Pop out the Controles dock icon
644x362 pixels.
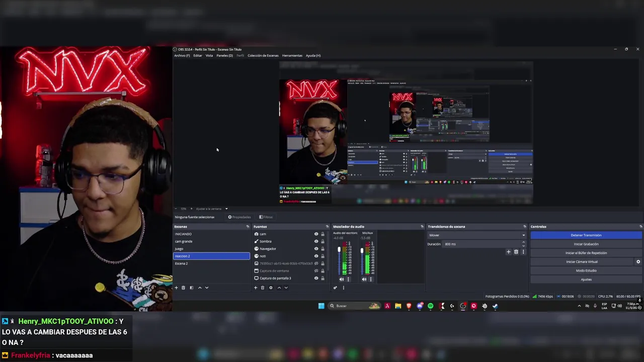(640, 227)
